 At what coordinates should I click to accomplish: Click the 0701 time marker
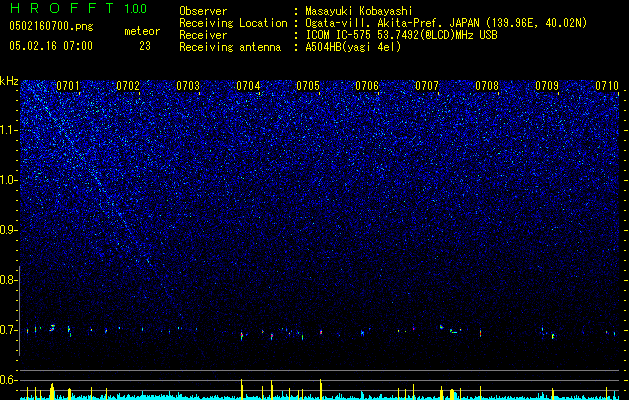tap(68, 86)
